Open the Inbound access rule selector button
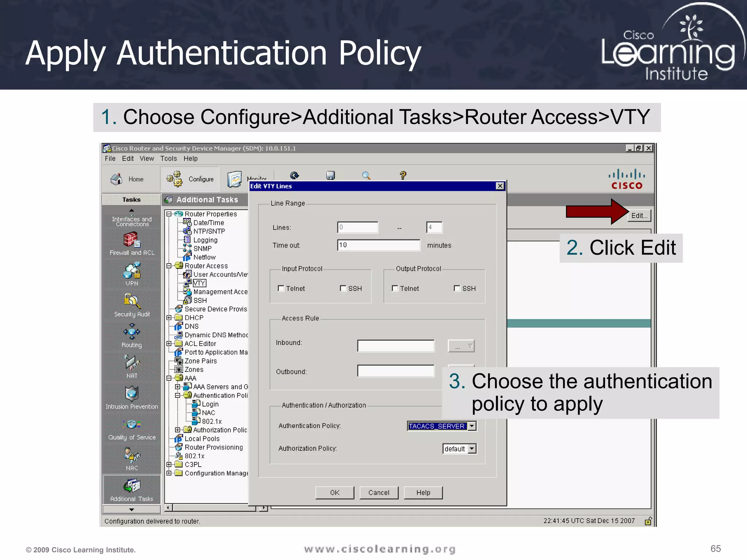The height and width of the screenshot is (560, 747). tap(461, 346)
